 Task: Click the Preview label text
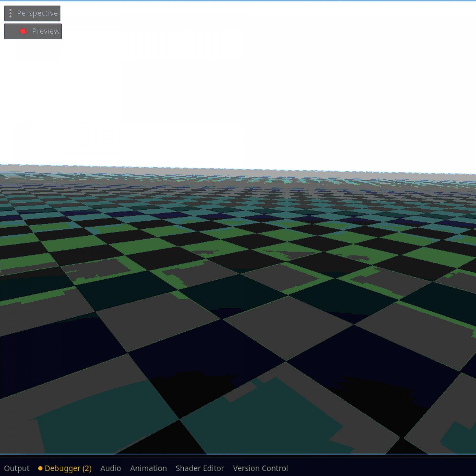tap(46, 31)
